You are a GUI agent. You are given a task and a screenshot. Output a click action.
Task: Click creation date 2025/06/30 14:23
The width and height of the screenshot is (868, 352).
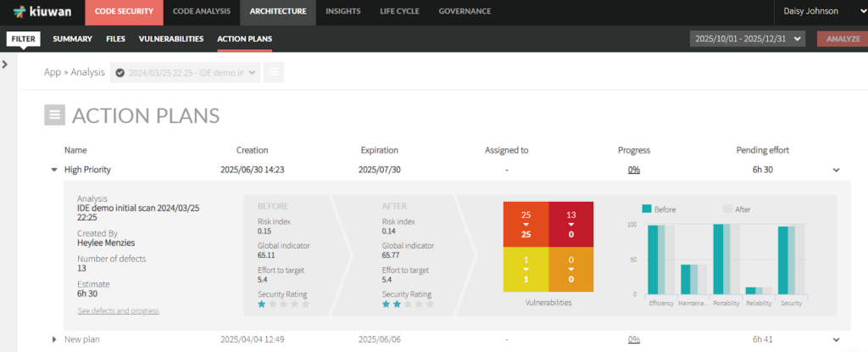[x=252, y=170]
